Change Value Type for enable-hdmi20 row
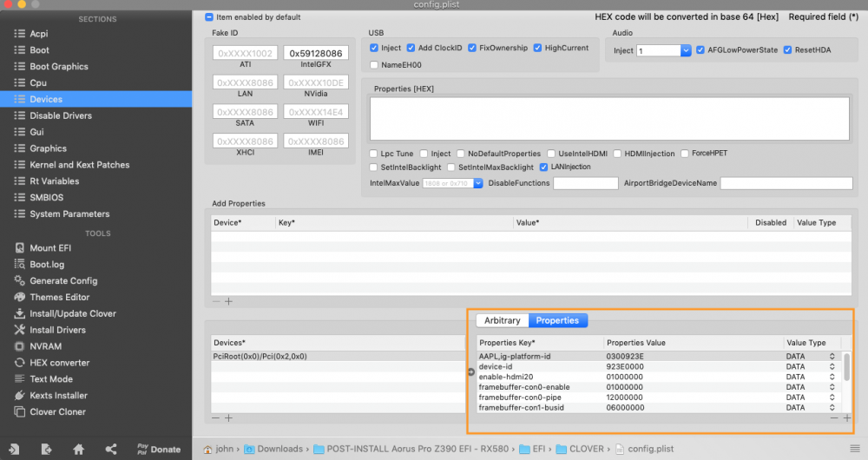 tap(832, 377)
